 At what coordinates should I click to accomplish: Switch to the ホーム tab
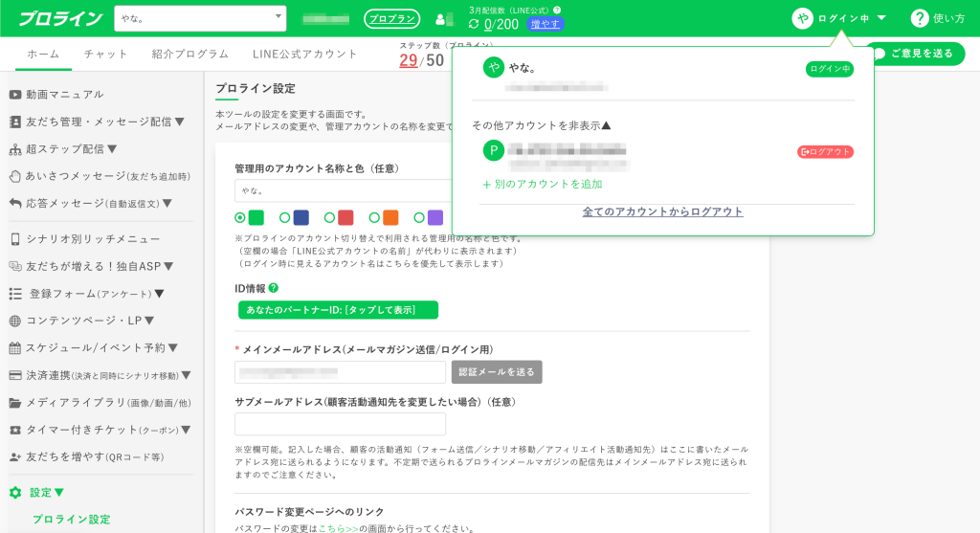coord(43,55)
